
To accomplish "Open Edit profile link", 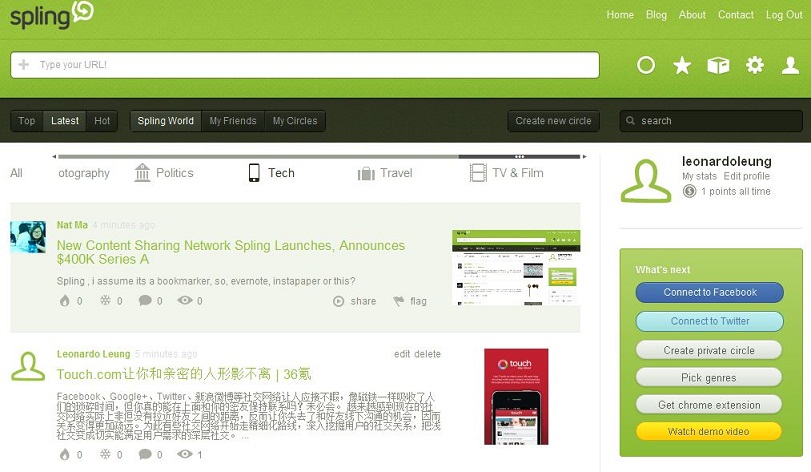I will (746, 176).
